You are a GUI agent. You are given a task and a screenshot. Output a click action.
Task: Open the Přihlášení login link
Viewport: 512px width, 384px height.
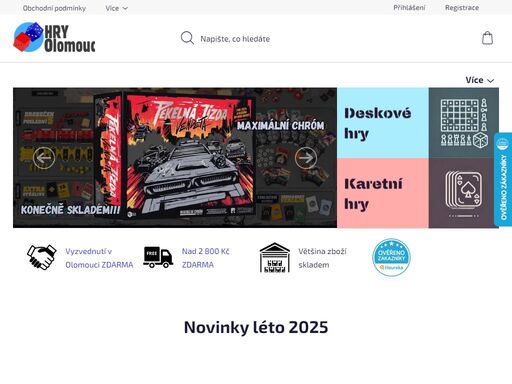click(x=409, y=8)
